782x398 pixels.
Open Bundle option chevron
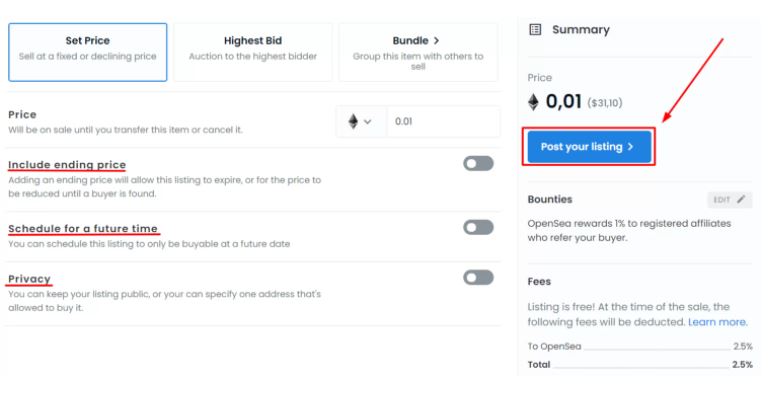[436, 40]
